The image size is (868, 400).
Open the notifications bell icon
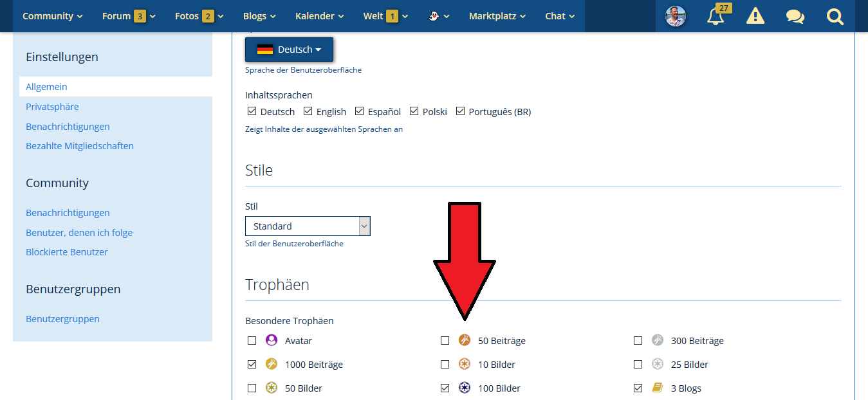[715, 17]
